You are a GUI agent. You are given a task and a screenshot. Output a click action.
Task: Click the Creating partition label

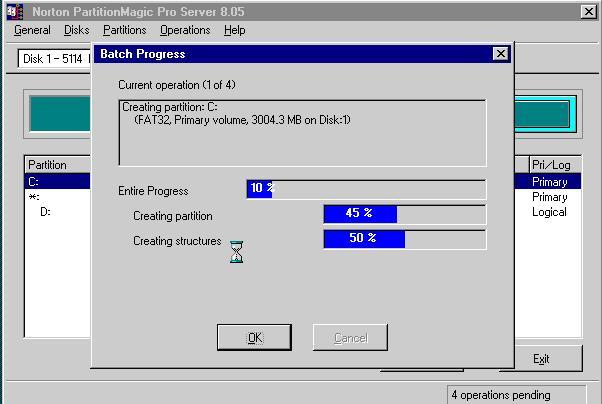pos(173,216)
